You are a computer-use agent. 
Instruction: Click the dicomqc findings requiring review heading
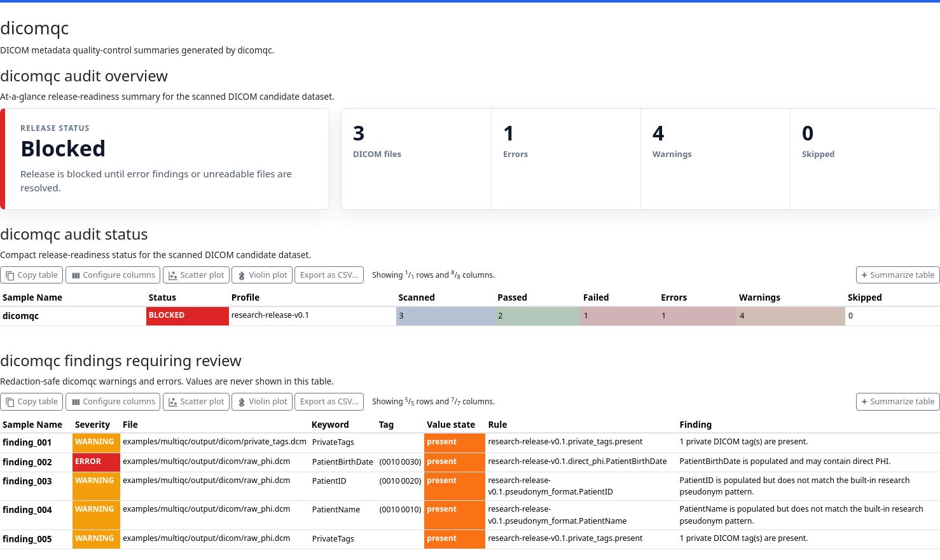[x=121, y=361]
